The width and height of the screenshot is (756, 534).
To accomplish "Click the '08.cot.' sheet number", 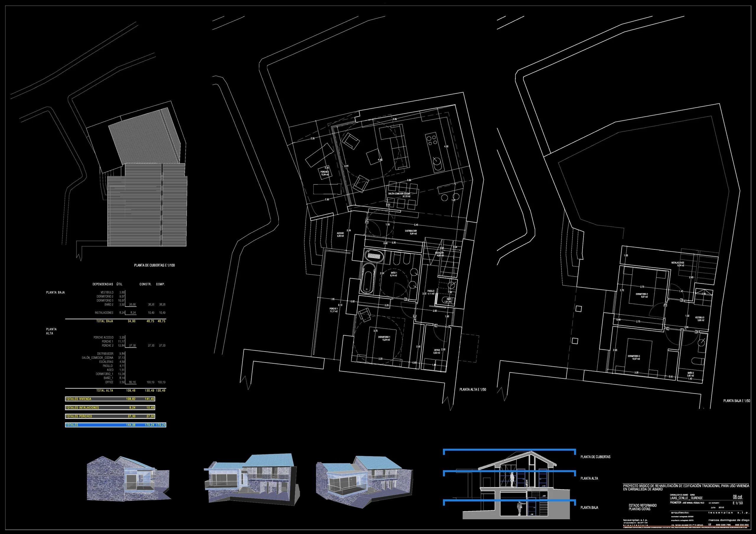I will pyautogui.click(x=738, y=497).
